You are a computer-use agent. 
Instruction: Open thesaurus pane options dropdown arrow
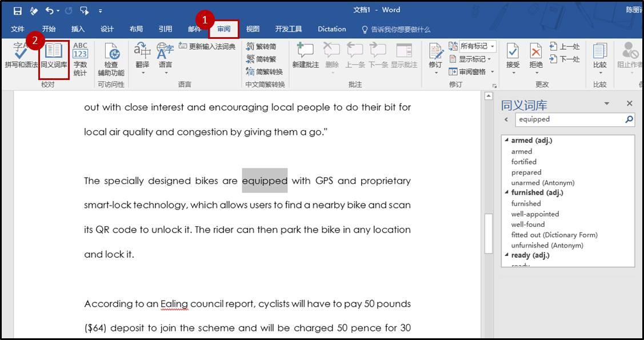(x=607, y=104)
